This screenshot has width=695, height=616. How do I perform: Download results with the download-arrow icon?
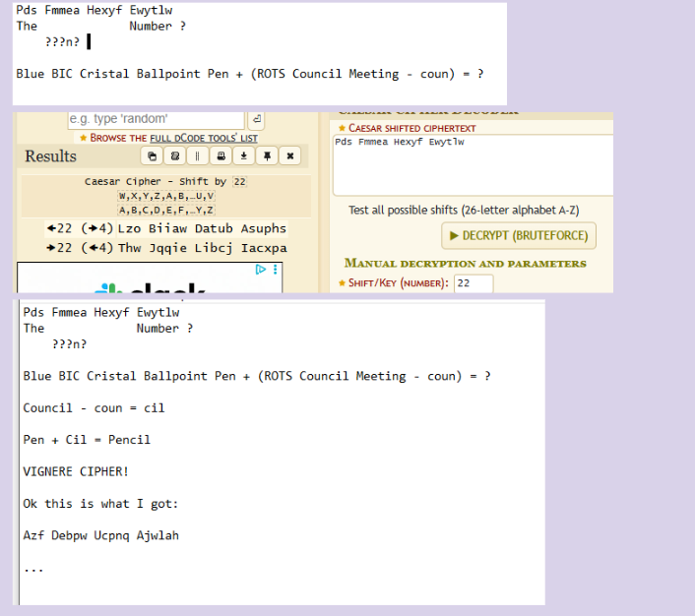(244, 156)
